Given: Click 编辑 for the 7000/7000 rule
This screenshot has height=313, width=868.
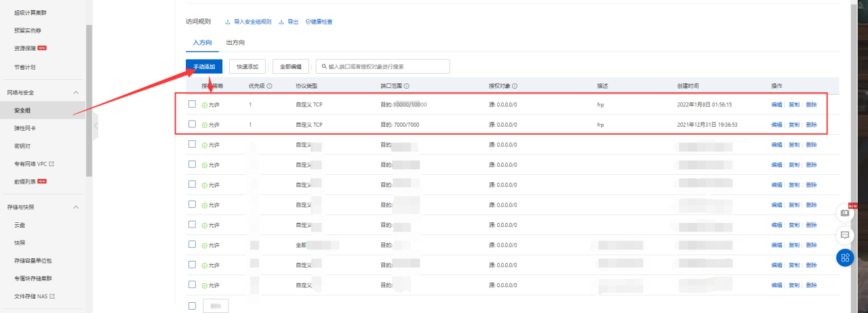Looking at the screenshot, I should tap(776, 125).
